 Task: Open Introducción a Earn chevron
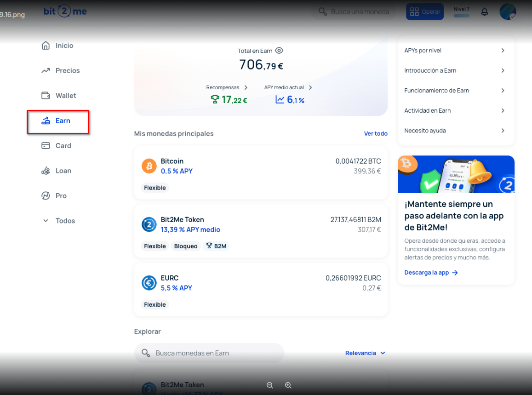coord(503,70)
